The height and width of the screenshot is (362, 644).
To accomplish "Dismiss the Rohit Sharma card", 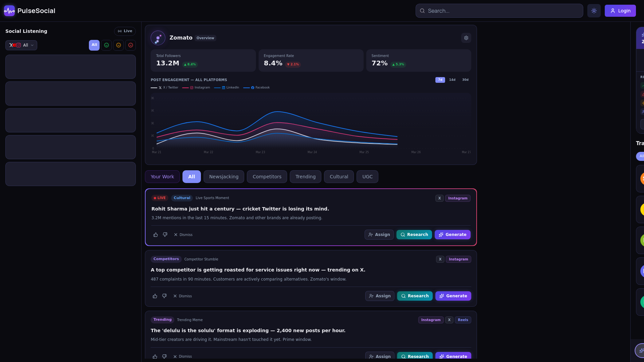I will pyautogui.click(x=183, y=235).
